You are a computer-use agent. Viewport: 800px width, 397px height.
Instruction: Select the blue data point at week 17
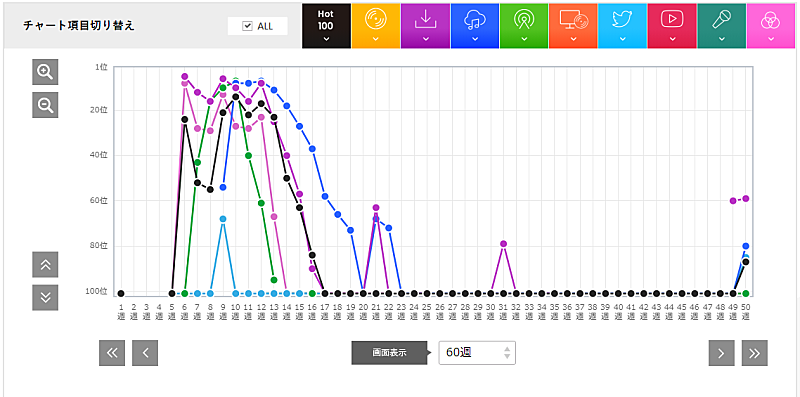point(325,196)
